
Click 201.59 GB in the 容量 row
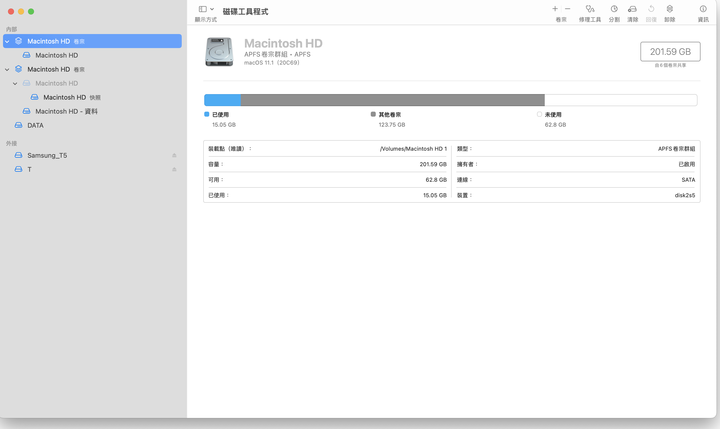tap(433, 164)
